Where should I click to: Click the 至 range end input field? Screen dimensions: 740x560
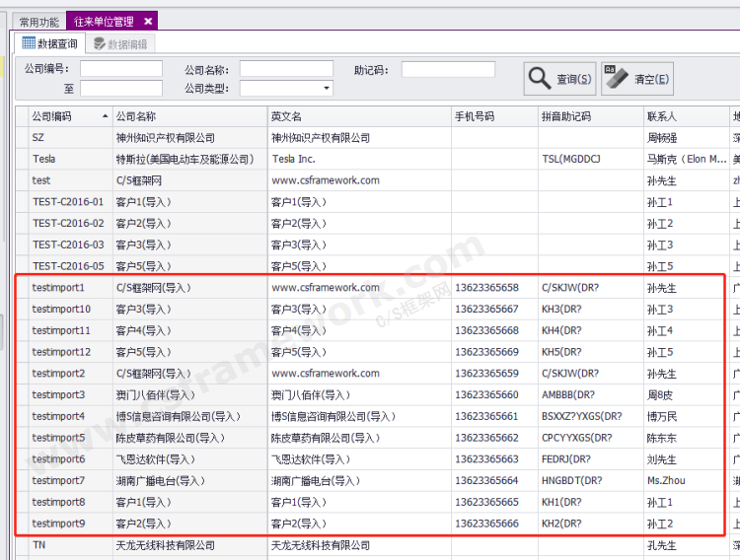(x=120, y=89)
